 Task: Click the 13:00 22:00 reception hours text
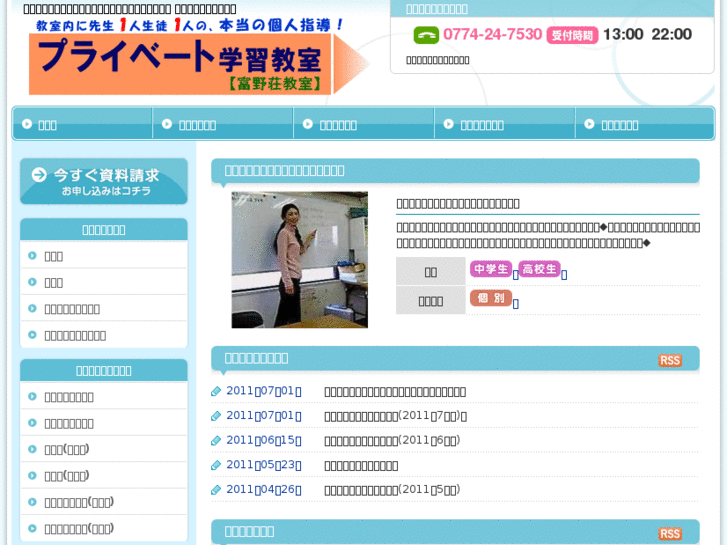tap(647, 34)
